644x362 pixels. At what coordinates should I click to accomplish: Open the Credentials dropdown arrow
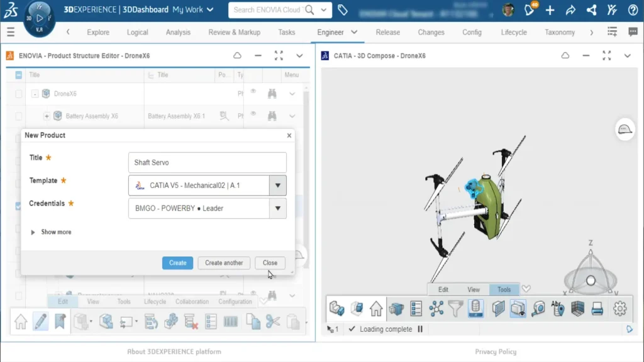pos(277,209)
